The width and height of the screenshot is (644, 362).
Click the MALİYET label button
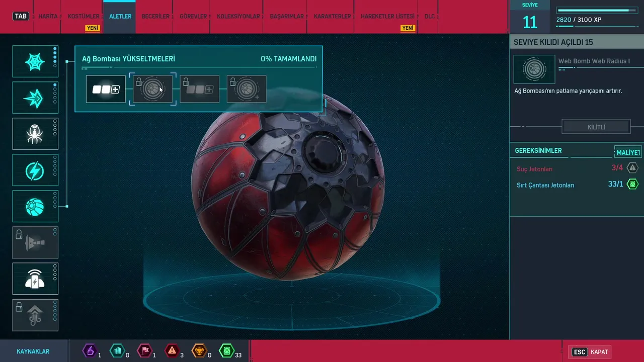pyautogui.click(x=628, y=152)
